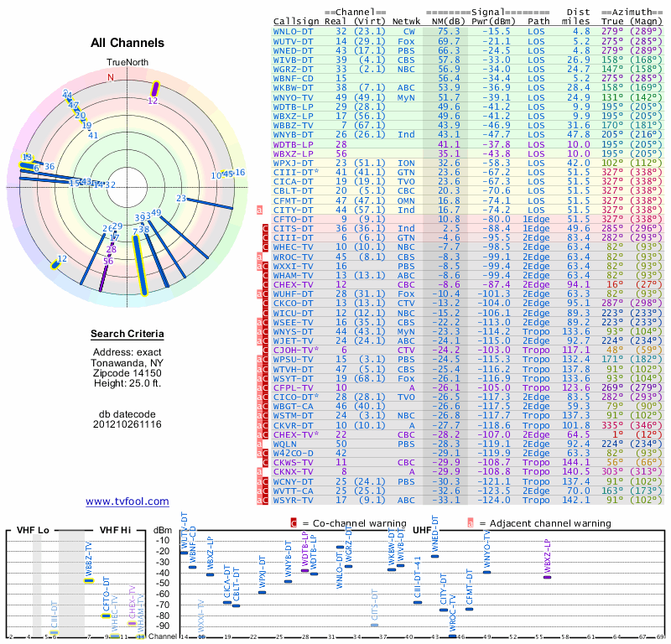Open the www.tvfool.com link
The width and height of the screenshot is (671, 644).
click(x=127, y=501)
